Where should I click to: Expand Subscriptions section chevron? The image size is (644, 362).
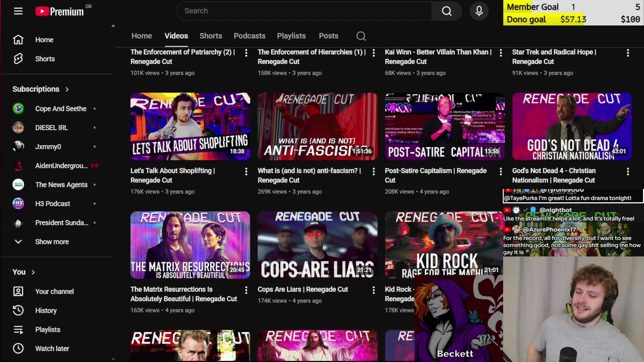pos(67,89)
